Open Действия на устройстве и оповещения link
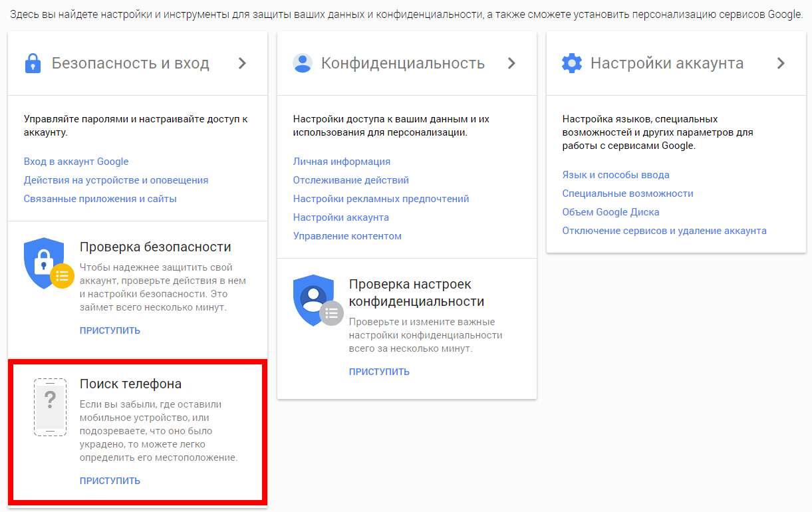The height and width of the screenshot is (512, 812). (116, 180)
